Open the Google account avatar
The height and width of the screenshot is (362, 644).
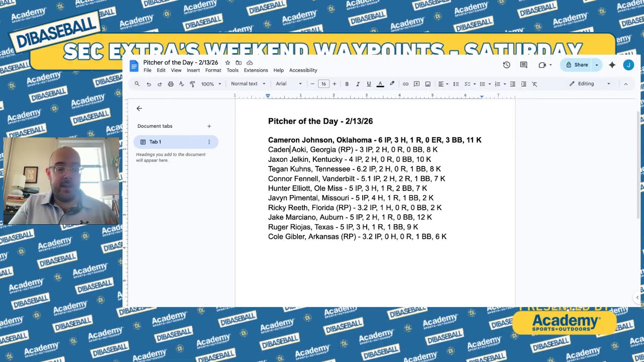[628, 65]
